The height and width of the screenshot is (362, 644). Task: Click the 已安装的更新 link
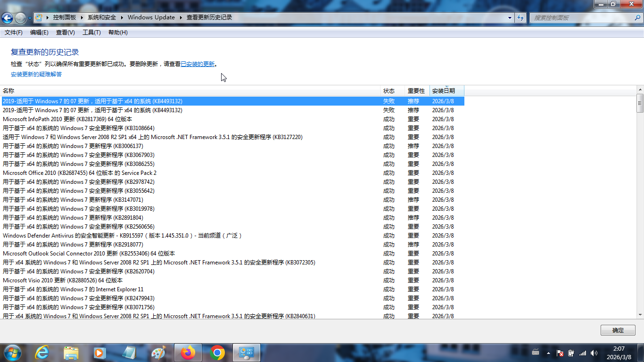click(x=198, y=64)
